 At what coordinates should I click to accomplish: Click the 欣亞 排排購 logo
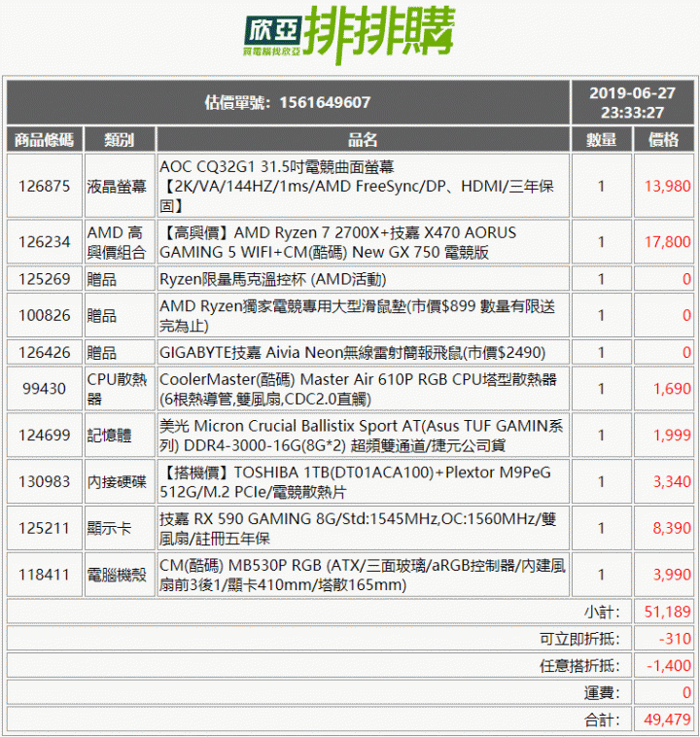click(x=349, y=34)
